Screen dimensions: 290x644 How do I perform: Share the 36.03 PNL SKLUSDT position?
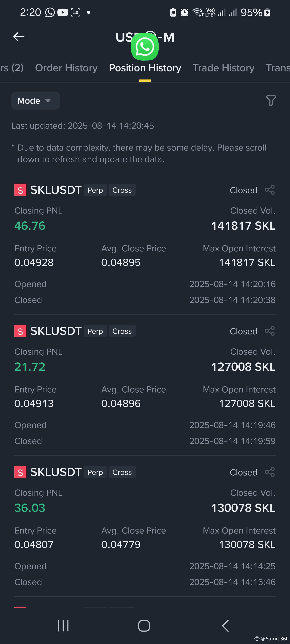tap(270, 472)
